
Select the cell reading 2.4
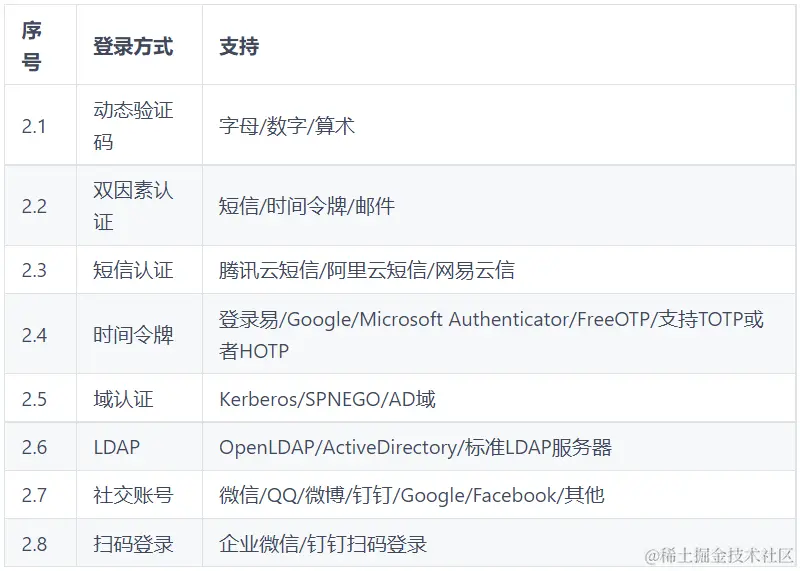click(40, 334)
